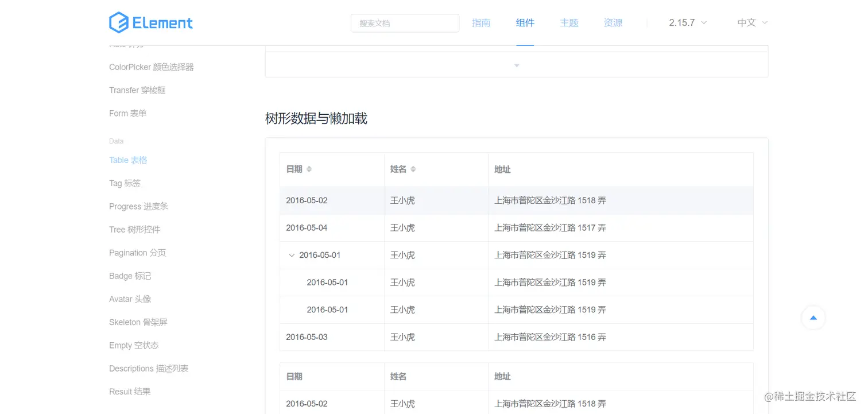Collapse the expanded 2016-05-01 tree row
868x414 pixels.
point(292,256)
